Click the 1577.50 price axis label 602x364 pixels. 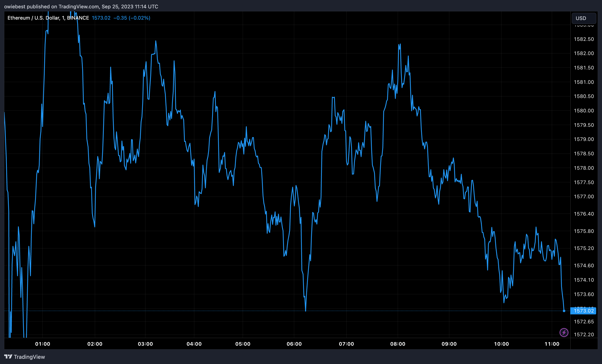point(584,182)
